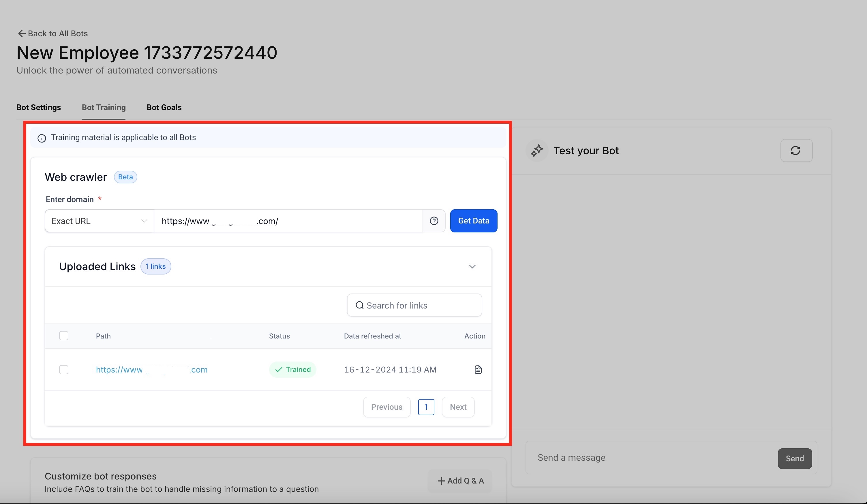Collapse the Uploaded Links section
This screenshot has height=504, width=867.
tap(472, 266)
